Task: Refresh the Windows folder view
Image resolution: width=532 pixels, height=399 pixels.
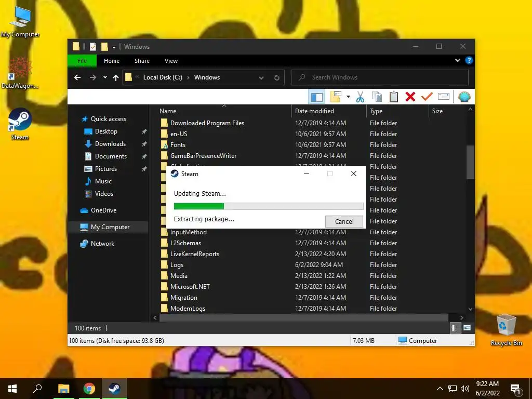Action: (277, 78)
